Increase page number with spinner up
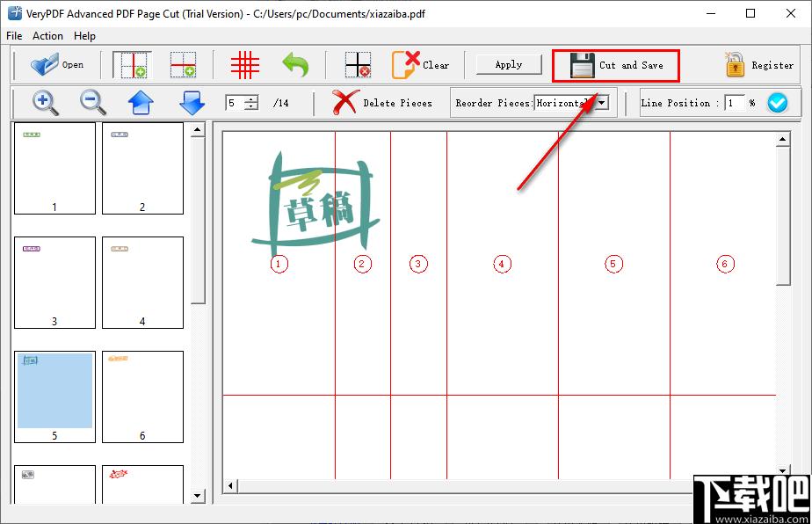Viewport: 812px width, 524px height. 251,99
